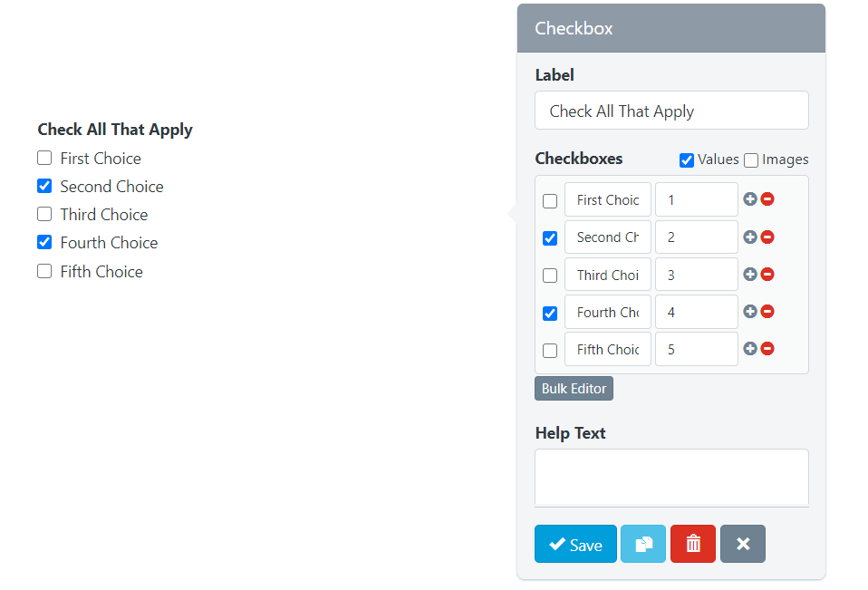Enable the Images checkbox

751,160
